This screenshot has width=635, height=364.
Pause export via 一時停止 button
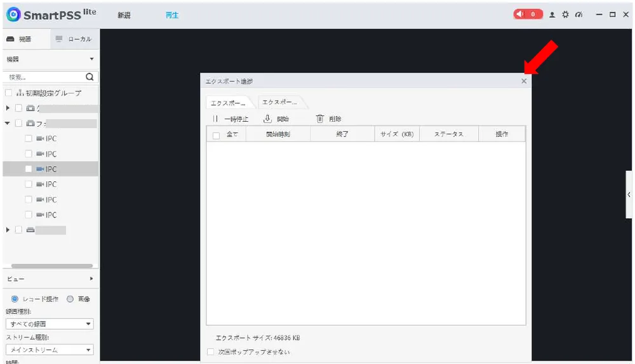[231, 119]
